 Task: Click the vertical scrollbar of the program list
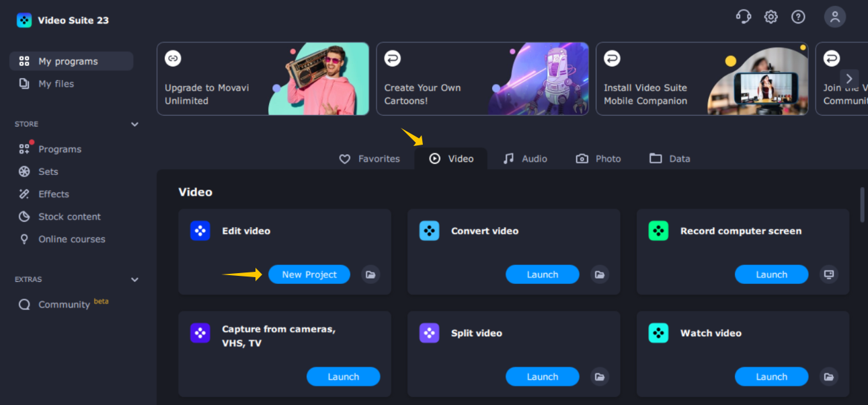point(863,205)
